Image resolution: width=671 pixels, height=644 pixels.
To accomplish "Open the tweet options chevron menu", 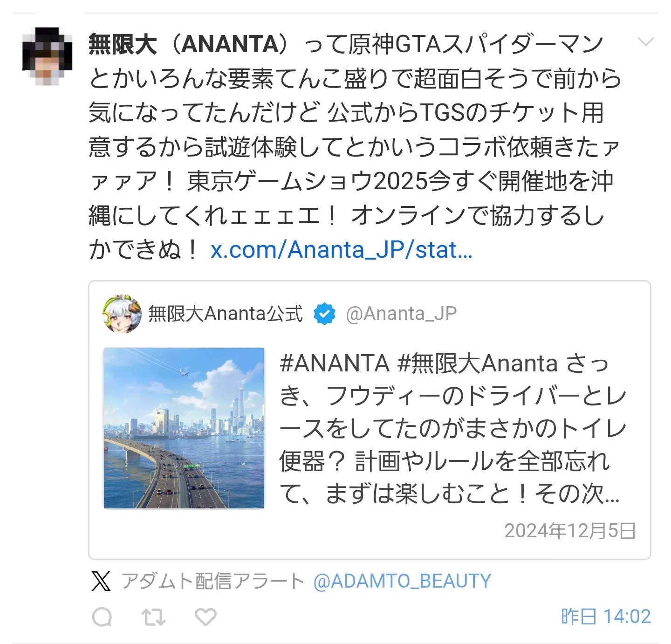I will [645, 42].
